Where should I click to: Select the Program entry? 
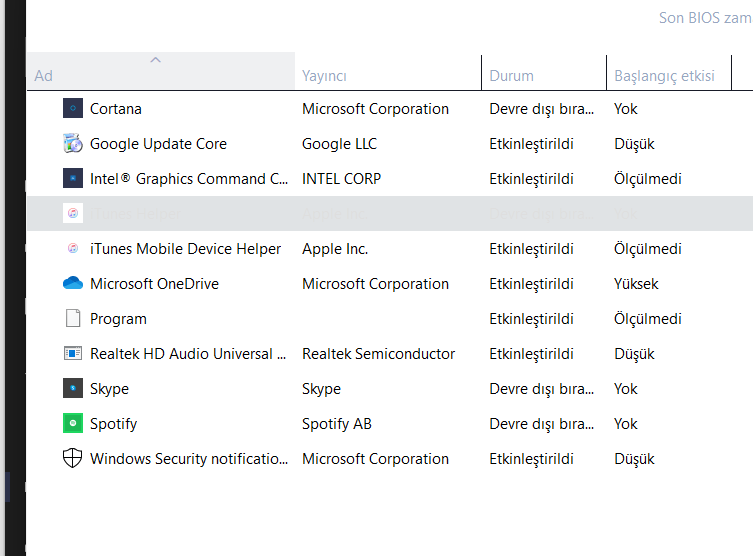(x=118, y=319)
